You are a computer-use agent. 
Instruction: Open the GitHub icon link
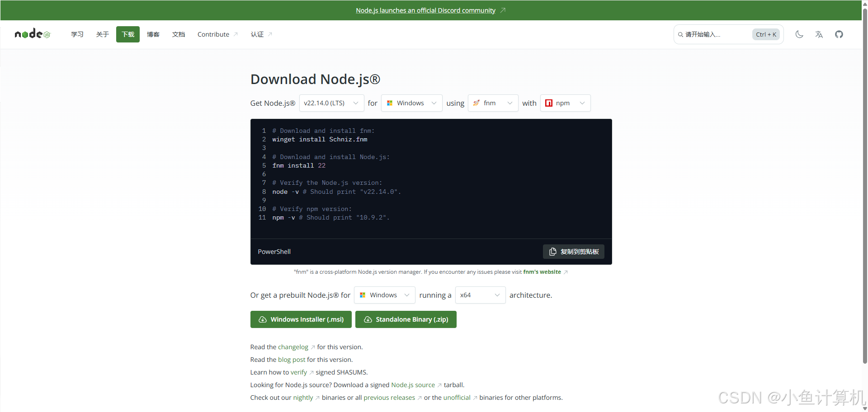click(839, 34)
